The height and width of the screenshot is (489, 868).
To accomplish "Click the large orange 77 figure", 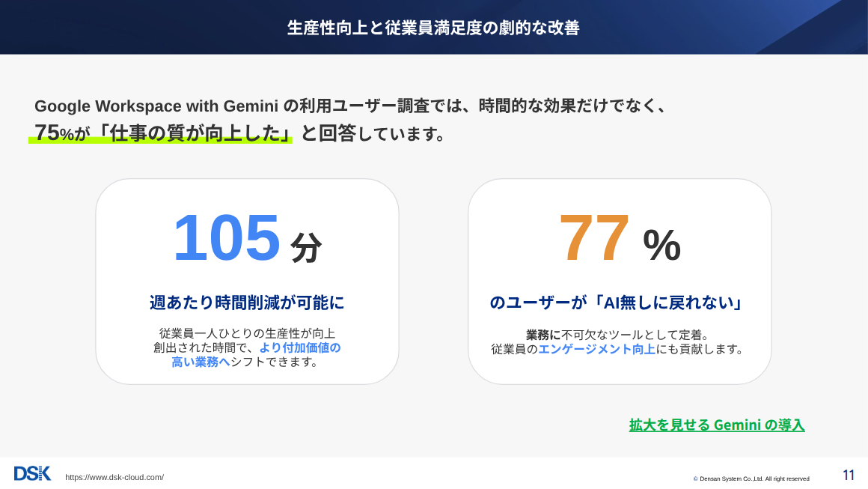I will (x=594, y=238).
